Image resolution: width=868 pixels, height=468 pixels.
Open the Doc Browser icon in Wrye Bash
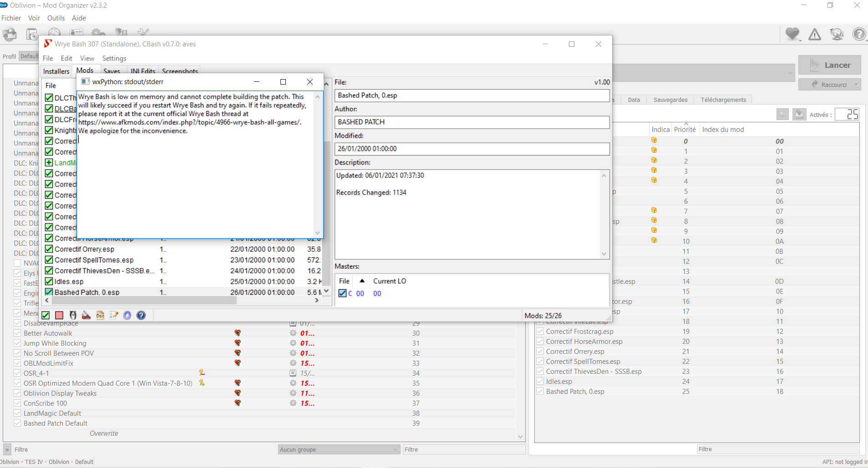coord(100,315)
